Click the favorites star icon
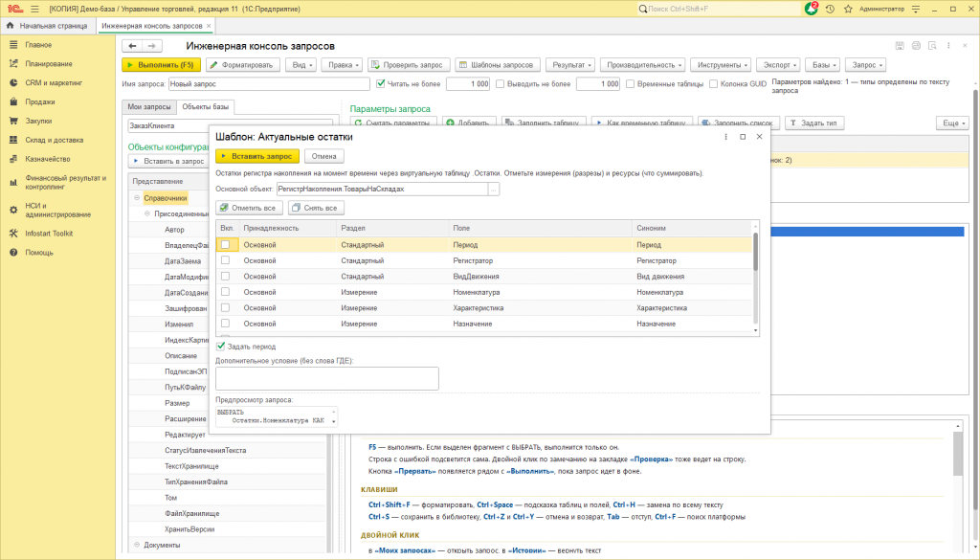Screen dimensions: 980x560 (848, 9)
